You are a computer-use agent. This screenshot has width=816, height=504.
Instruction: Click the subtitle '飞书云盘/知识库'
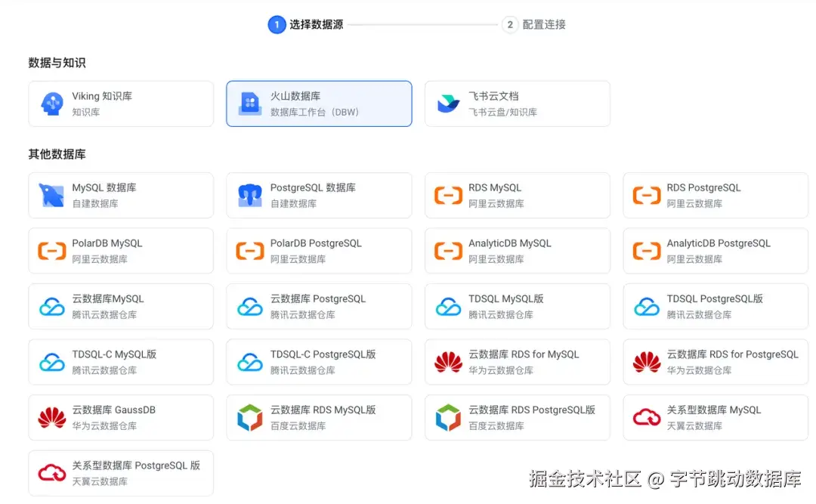click(502, 112)
